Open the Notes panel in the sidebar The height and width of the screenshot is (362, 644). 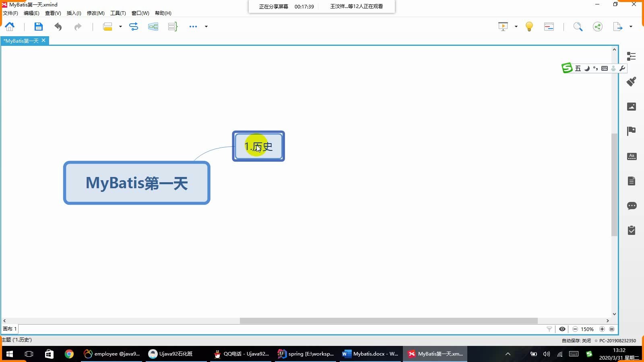pos(632,181)
